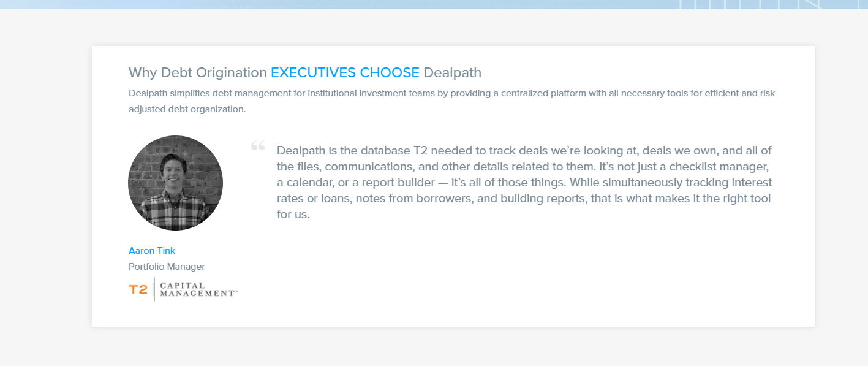Viewport: 868px width, 366px height.
Task: Click the testimonial quote's first line
Action: (x=524, y=150)
